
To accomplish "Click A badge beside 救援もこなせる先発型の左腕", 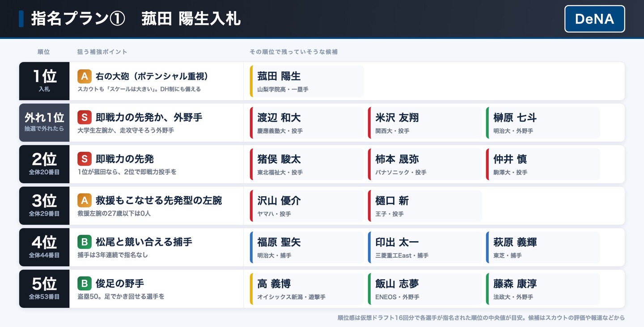I will pos(85,201).
